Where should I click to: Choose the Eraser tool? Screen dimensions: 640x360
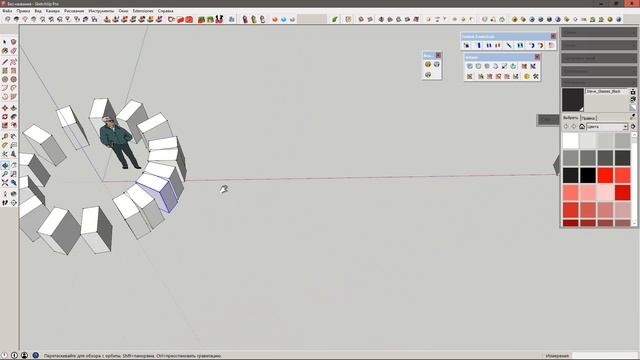[13, 51]
